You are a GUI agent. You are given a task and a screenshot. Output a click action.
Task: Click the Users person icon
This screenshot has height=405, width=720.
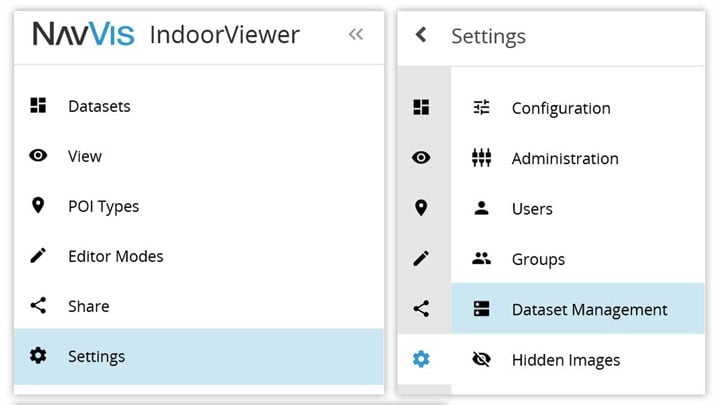[x=481, y=208]
